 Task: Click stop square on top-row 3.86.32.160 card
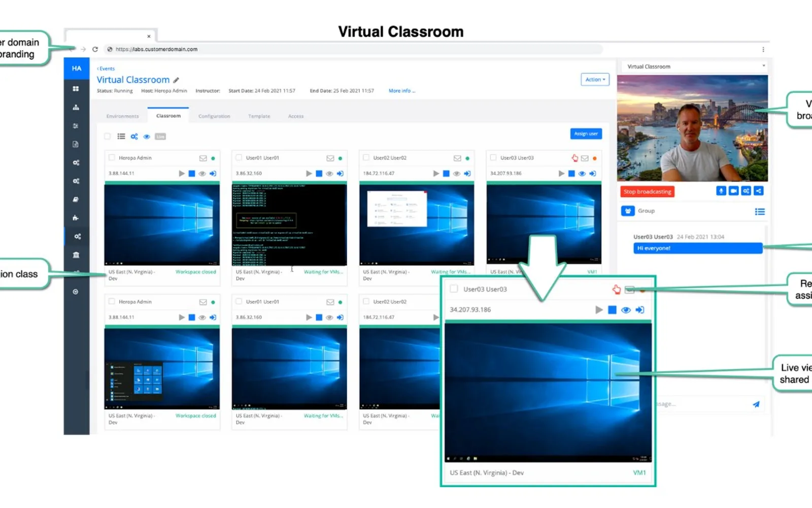[x=319, y=173]
